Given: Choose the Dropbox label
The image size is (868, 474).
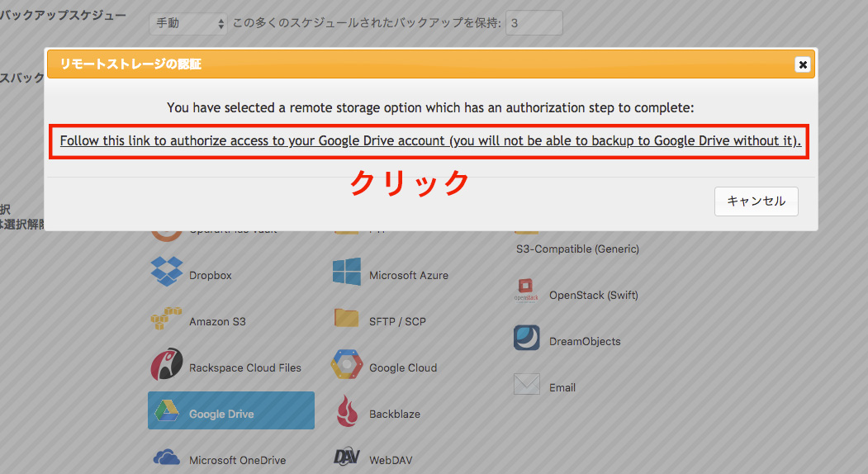Looking at the screenshot, I should 211,275.
